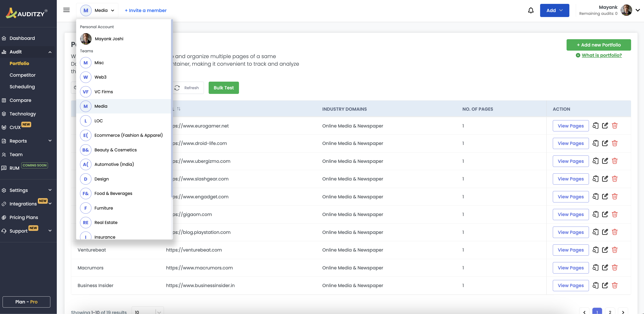The width and height of the screenshot is (644, 314).
Task: Delete the ubergizmo.com portfolio
Action: (615, 161)
